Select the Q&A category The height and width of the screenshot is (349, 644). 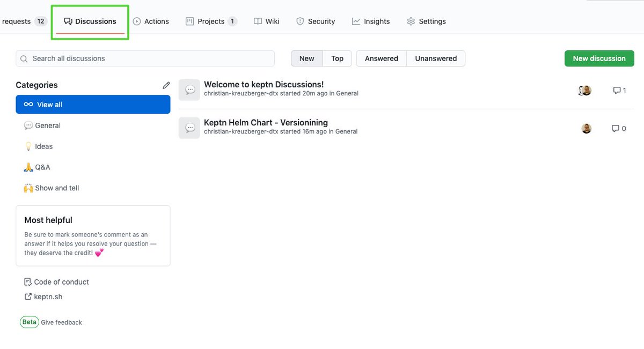[x=93, y=167]
